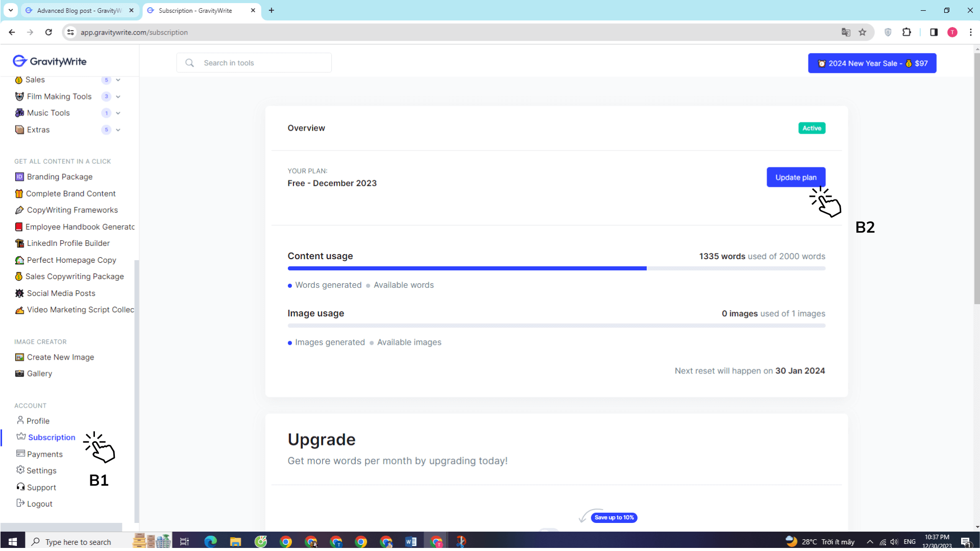Click the Search in tools field
Image resolution: width=980 pixels, height=551 pixels.
click(x=254, y=63)
